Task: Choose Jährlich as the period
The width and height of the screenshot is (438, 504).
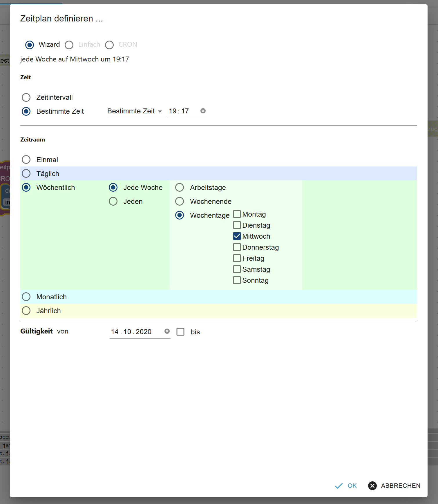Action: tap(26, 311)
